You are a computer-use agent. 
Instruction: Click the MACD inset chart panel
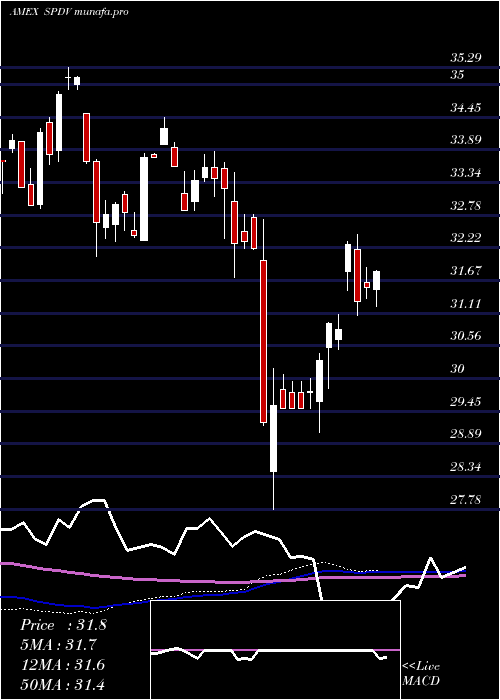pos(275,650)
